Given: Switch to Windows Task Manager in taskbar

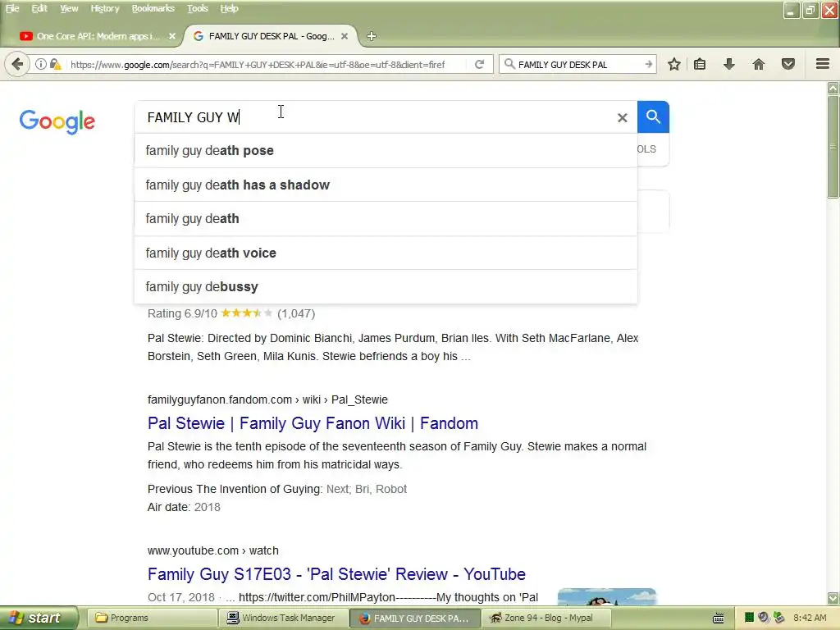Looking at the screenshot, I should (283, 619).
